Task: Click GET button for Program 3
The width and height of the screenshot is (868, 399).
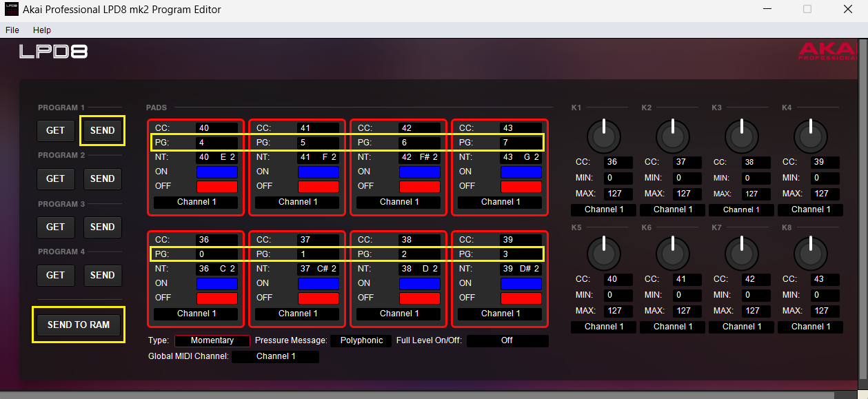Action: 56,227
